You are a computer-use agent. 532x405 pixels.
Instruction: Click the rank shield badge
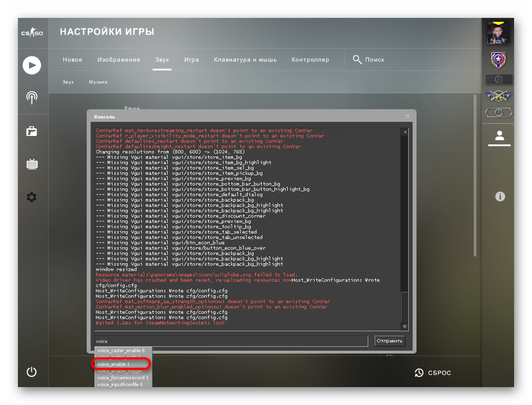click(x=498, y=60)
